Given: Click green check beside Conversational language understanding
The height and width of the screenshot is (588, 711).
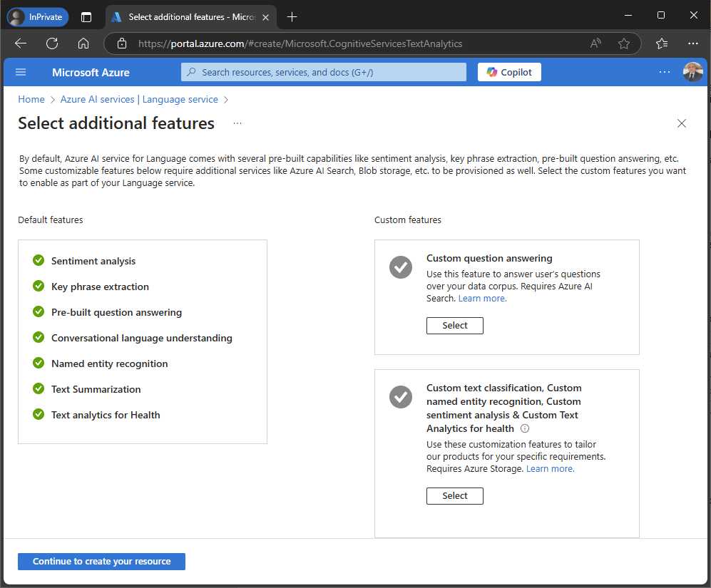Looking at the screenshot, I should [x=39, y=337].
